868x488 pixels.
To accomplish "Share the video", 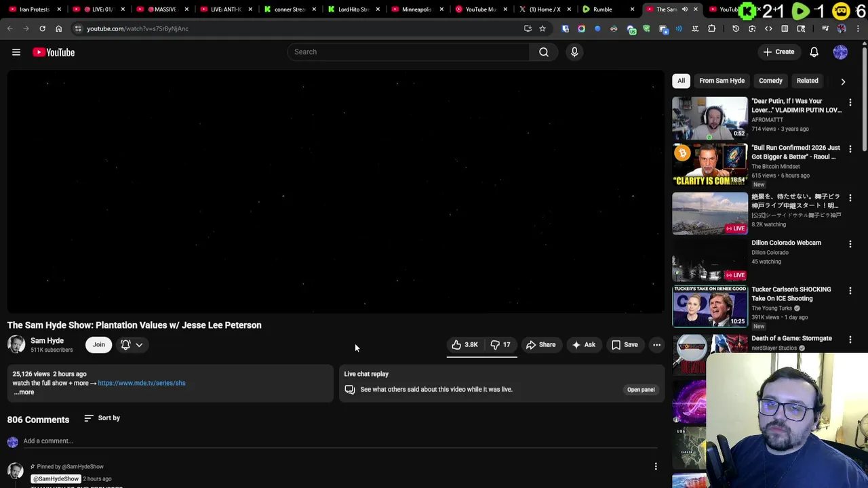I will click(x=540, y=345).
